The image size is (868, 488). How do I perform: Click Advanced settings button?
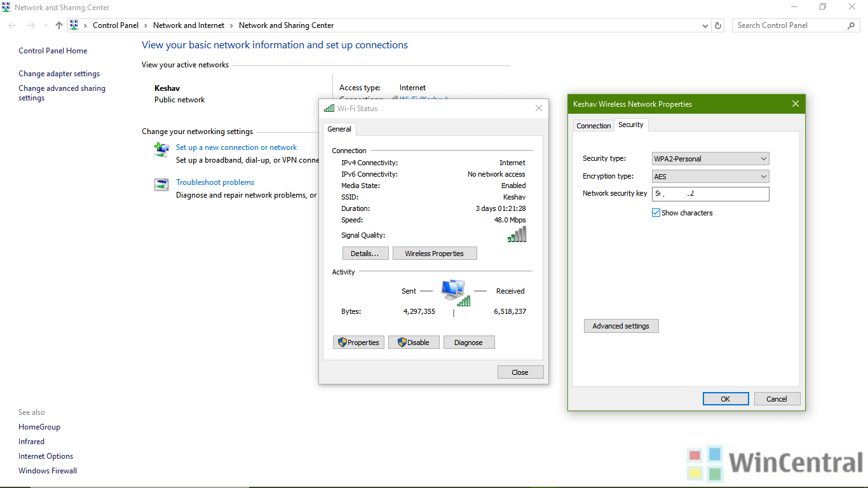tap(621, 326)
